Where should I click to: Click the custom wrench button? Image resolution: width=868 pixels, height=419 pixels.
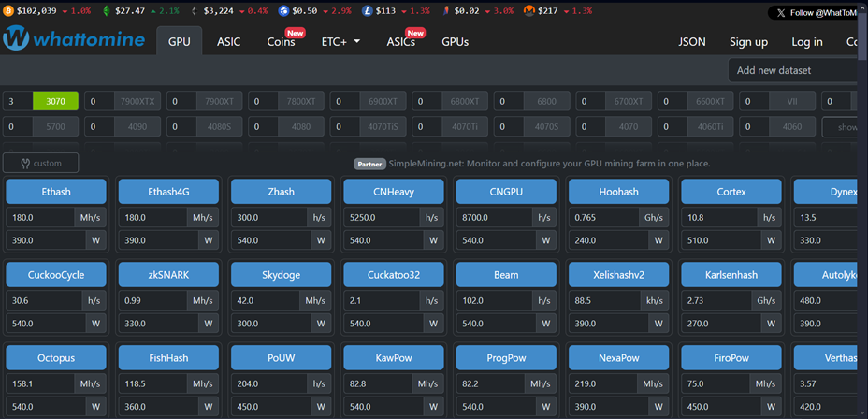(x=41, y=164)
